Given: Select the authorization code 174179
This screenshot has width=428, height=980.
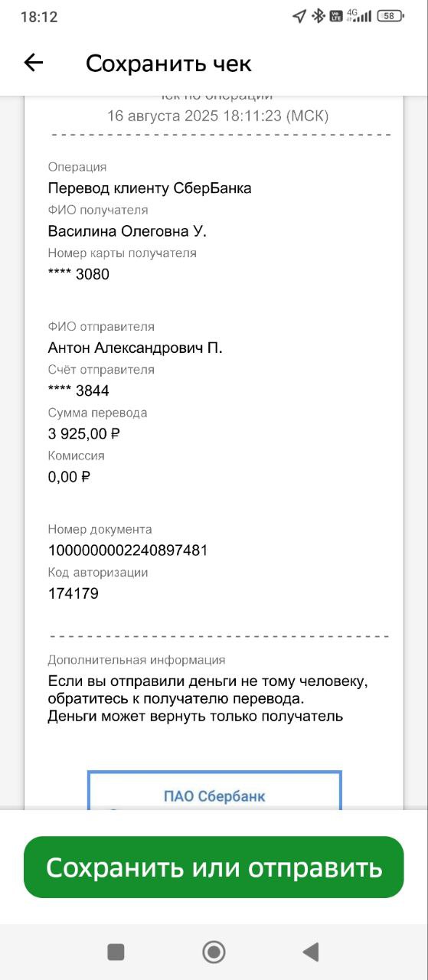Looking at the screenshot, I should (x=73, y=593).
